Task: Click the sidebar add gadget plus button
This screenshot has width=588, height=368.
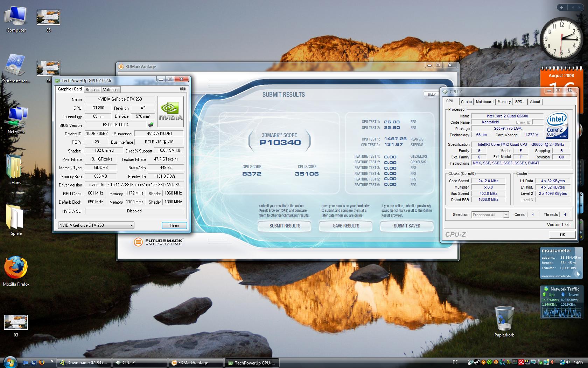Action: (x=562, y=7)
